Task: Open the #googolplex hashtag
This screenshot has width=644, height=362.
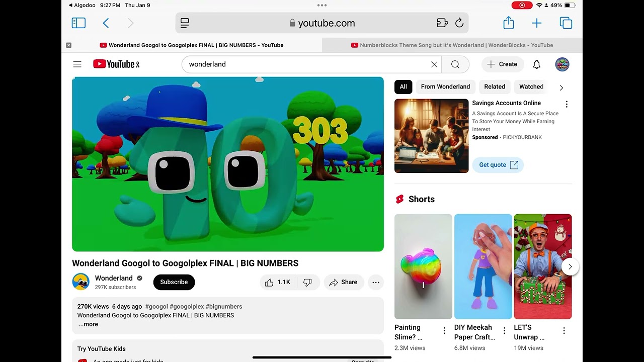Action: (187, 306)
